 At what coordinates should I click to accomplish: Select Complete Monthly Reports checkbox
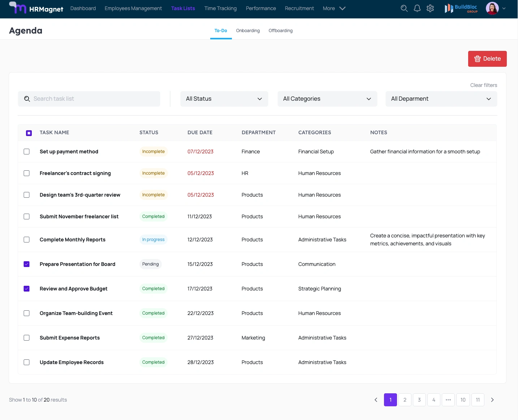click(27, 240)
